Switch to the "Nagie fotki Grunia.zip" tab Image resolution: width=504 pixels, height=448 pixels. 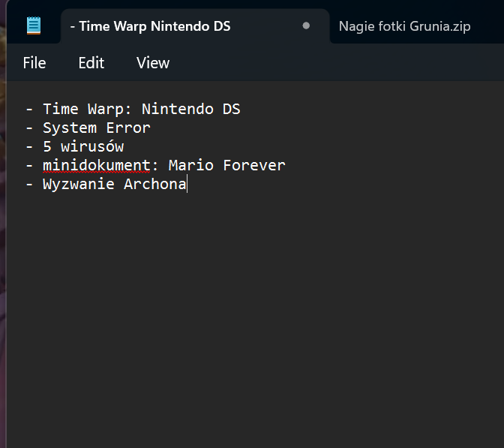coord(404,26)
